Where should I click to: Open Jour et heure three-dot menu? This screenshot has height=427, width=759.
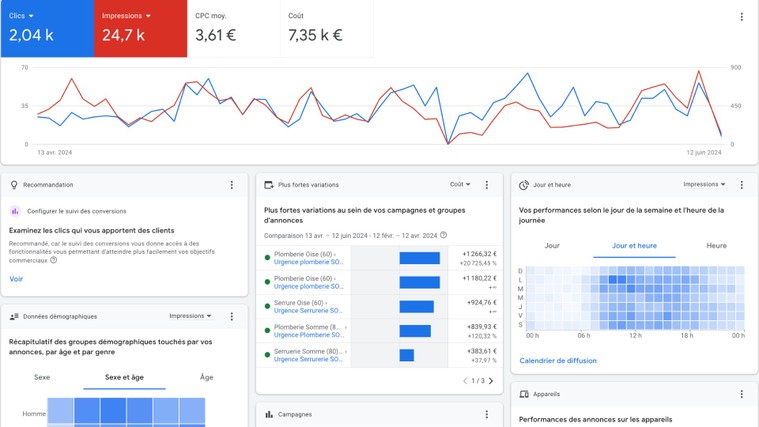click(741, 185)
